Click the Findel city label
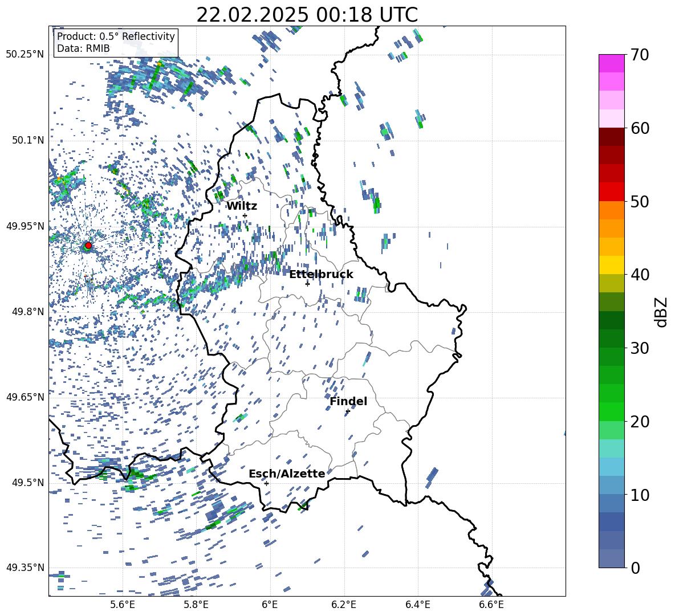The height and width of the screenshot is (616, 675). [x=348, y=401]
